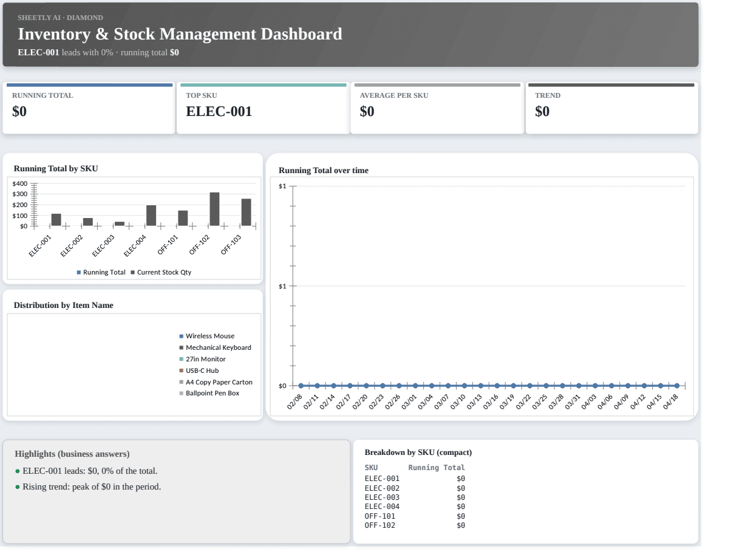Image resolution: width=745 pixels, height=560 pixels.
Task: Click the ELEC-003 bar in the SKU chart
Action: pos(120,224)
